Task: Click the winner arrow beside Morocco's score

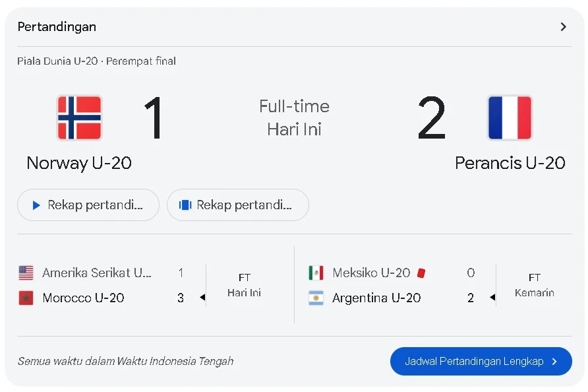Action: (202, 298)
